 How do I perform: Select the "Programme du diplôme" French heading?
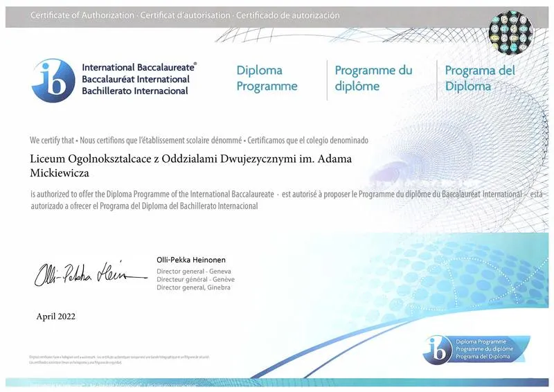[x=373, y=78]
